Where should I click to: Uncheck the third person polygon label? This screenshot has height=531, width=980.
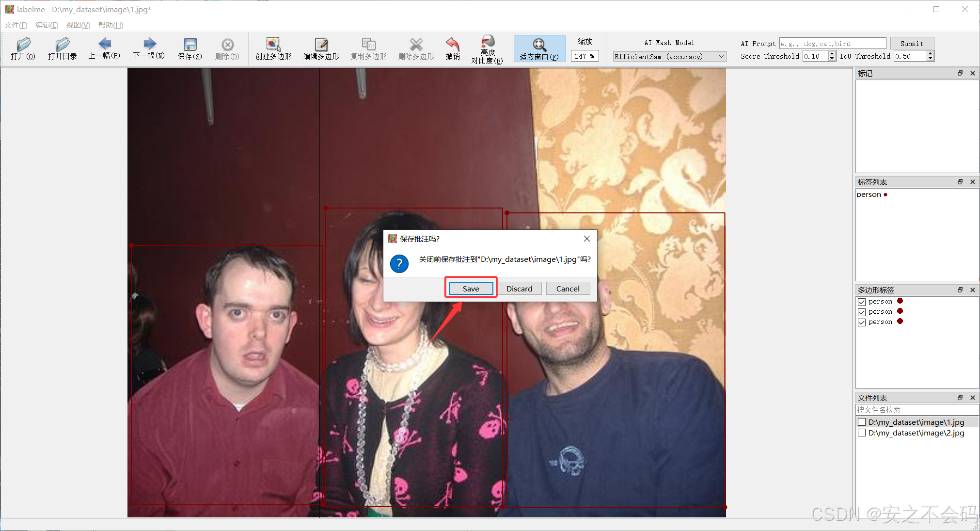[862, 322]
